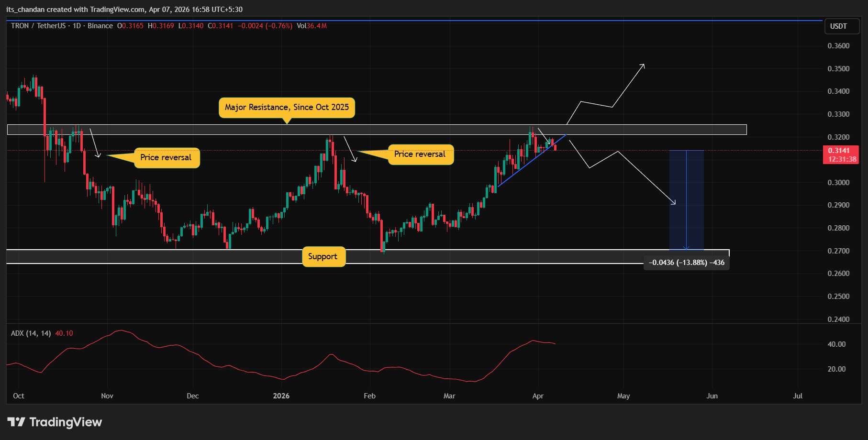Select the upper resistance zone rectangle
Viewport: 868px width, 440px height.
pyautogui.click(x=377, y=130)
